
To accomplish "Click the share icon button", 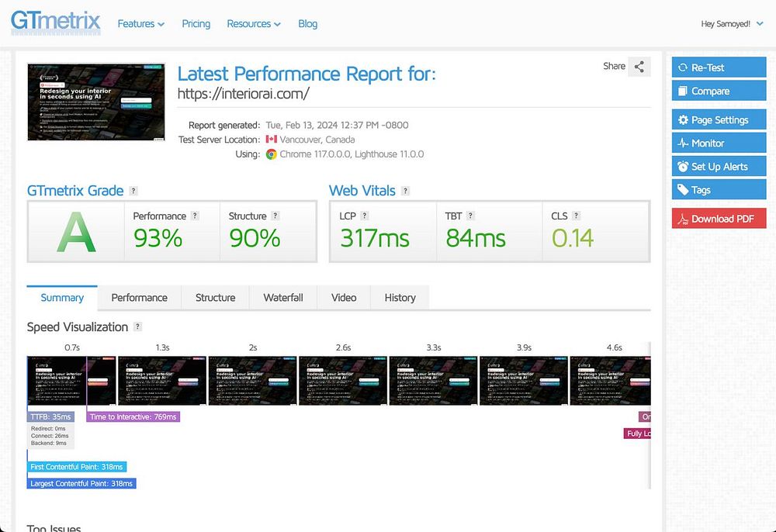I will pyautogui.click(x=639, y=67).
